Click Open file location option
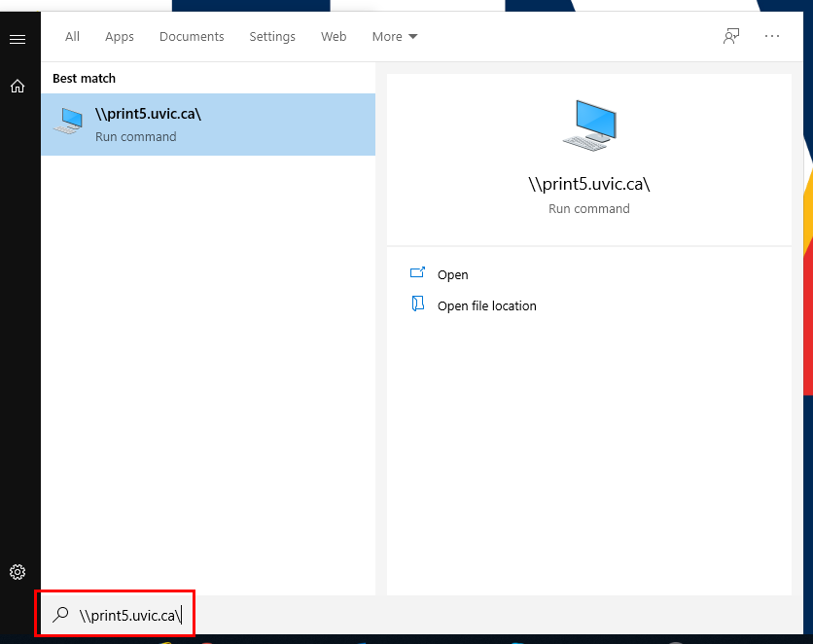This screenshot has height=644, width=813. (487, 305)
